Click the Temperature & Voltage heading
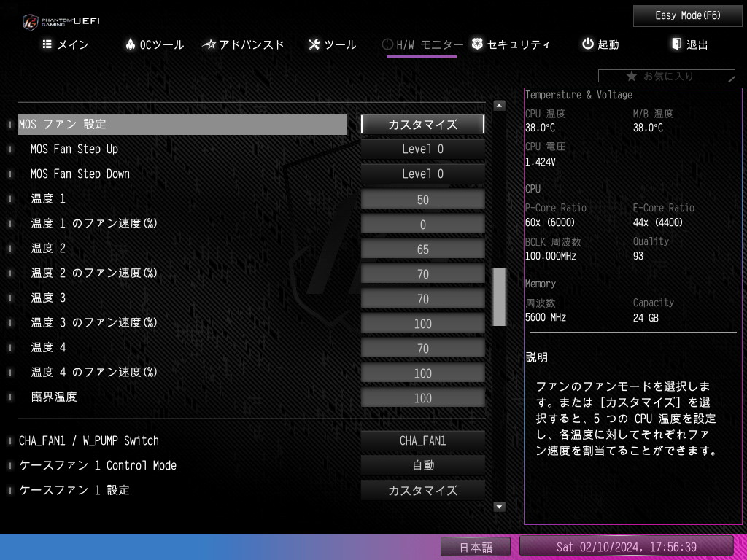This screenshot has width=747, height=560. point(578,95)
